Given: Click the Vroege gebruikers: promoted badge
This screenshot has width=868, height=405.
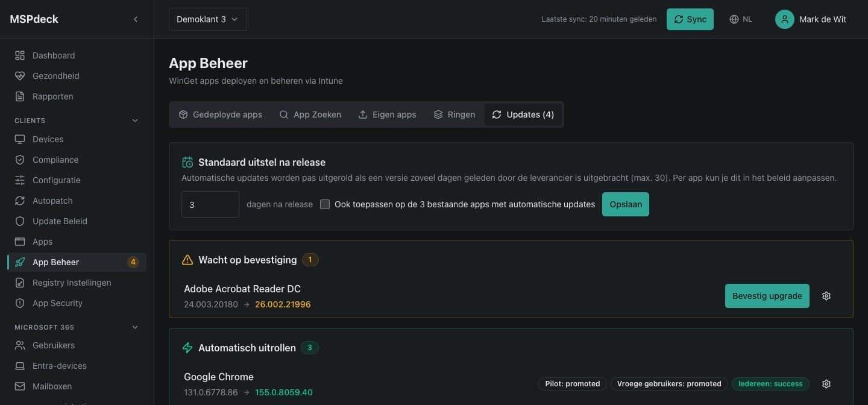Looking at the screenshot, I should 669,384.
